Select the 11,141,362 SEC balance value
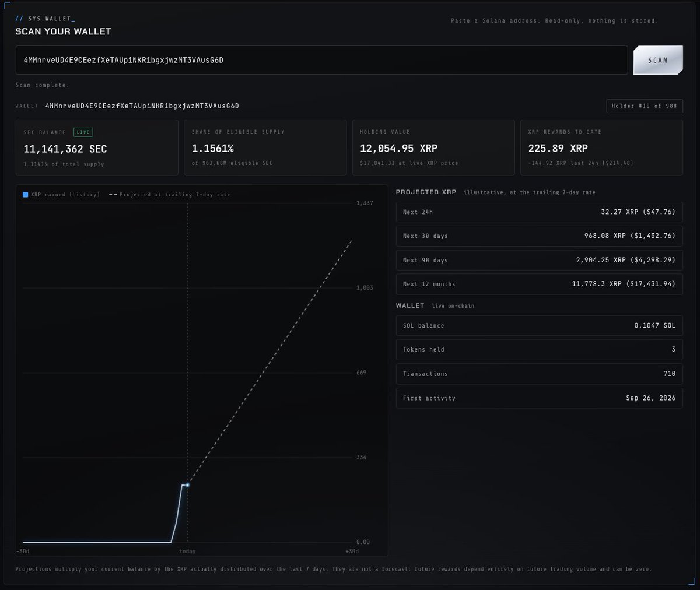 point(65,149)
